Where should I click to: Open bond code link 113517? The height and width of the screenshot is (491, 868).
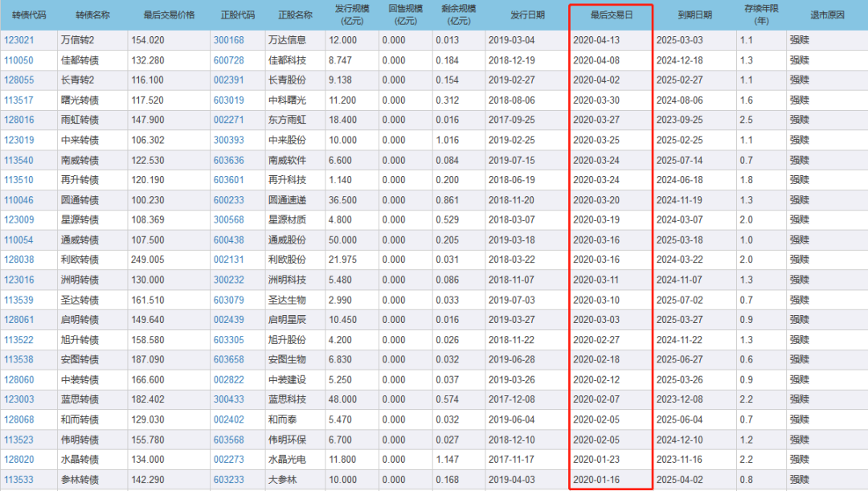point(18,100)
